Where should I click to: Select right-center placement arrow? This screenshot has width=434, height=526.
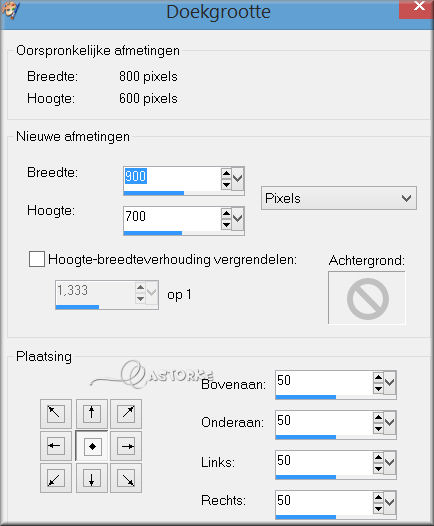[x=126, y=446]
